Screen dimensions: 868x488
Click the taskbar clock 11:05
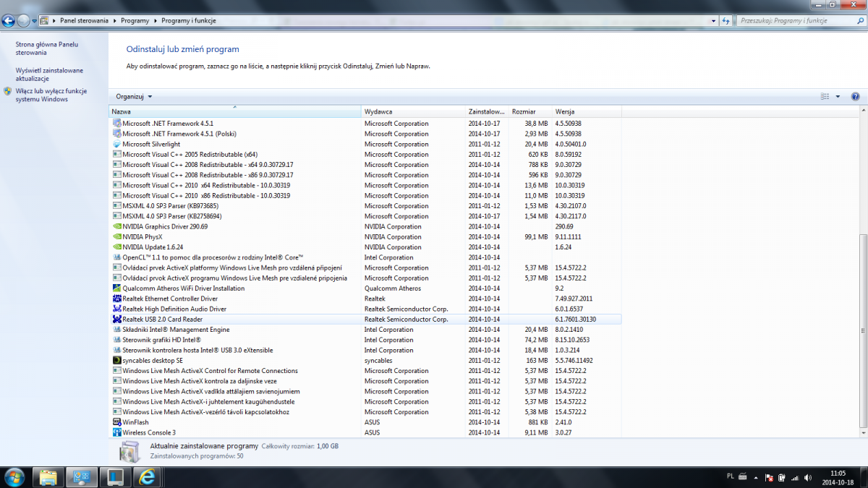[838, 474]
